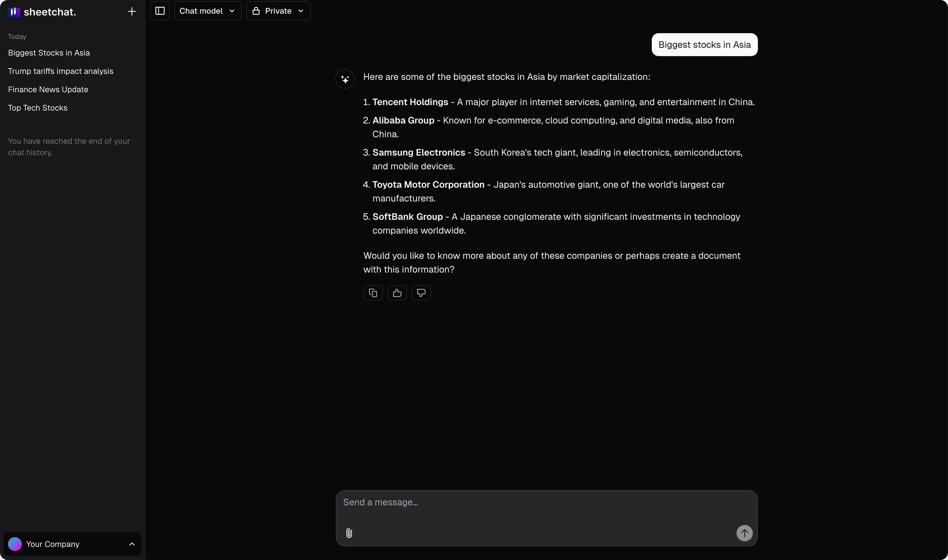This screenshot has height=560, width=948.
Task: Click the sheetchat logo icon
Action: point(14,12)
